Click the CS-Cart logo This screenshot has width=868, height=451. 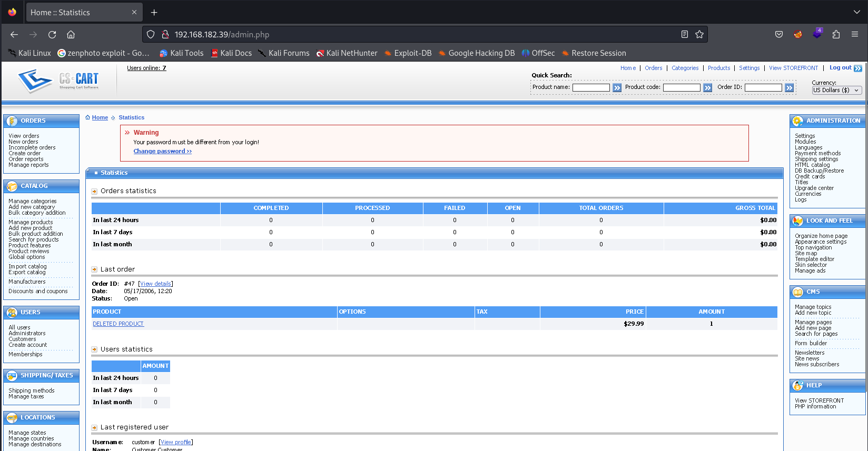pos(58,81)
